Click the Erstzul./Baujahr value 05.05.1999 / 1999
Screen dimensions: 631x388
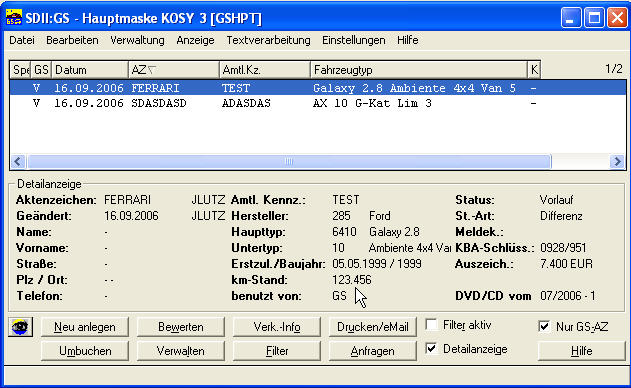[x=377, y=264]
